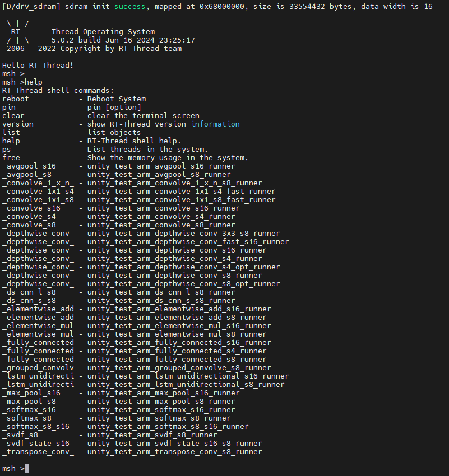Image resolution: width=449 pixels, height=476 pixels.
Task: Click 'unity_test_arm_svdf_s8_runner' text
Action: (x=152, y=435)
